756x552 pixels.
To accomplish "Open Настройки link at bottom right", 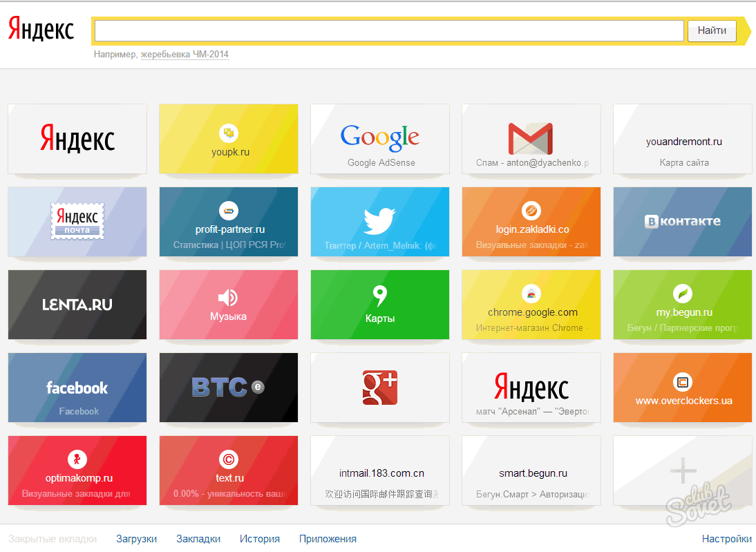I will tap(726, 539).
